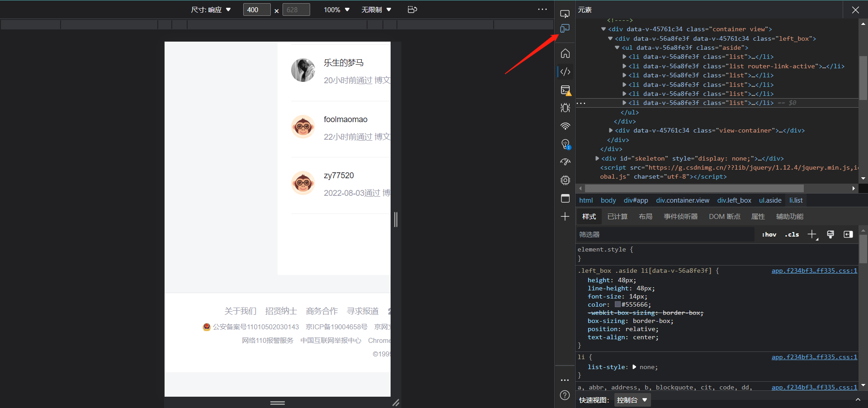Open css link beside li rule
The width and height of the screenshot is (868, 408).
(x=814, y=357)
